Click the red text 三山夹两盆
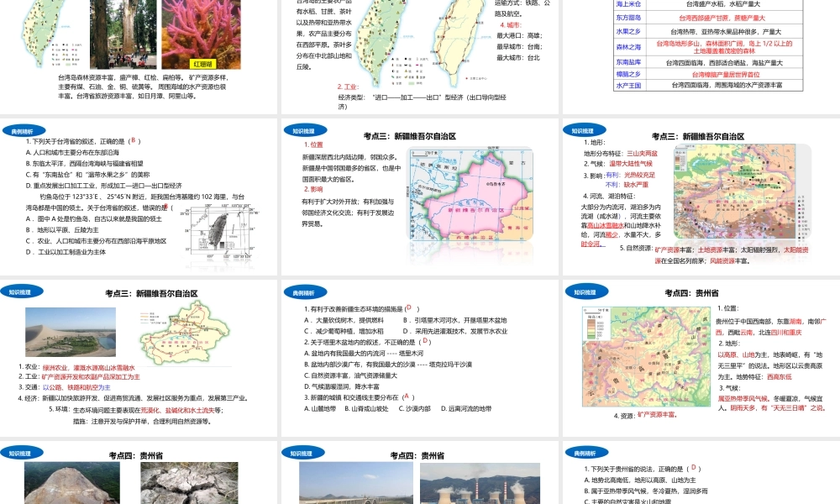Viewport: 840px width, 504px height. [643, 153]
